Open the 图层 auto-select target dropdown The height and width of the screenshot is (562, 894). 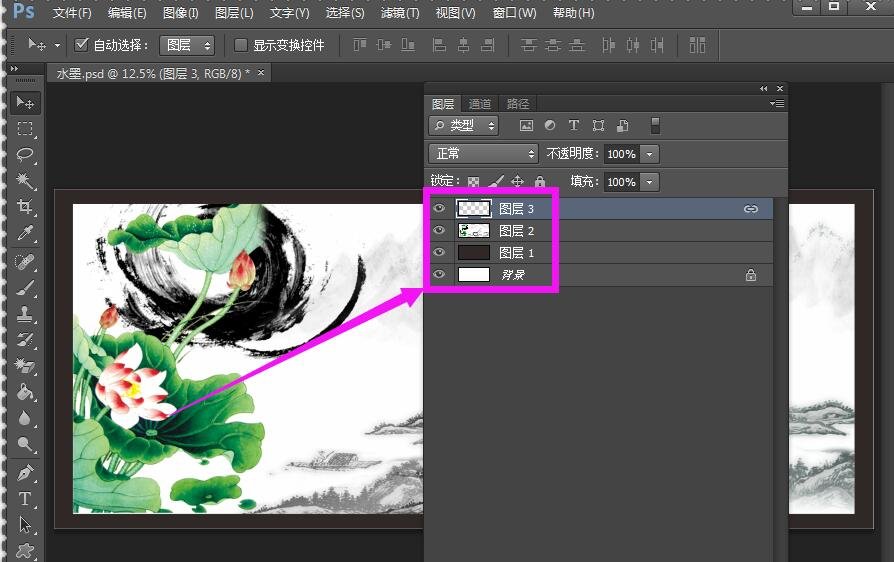tap(188, 45)
